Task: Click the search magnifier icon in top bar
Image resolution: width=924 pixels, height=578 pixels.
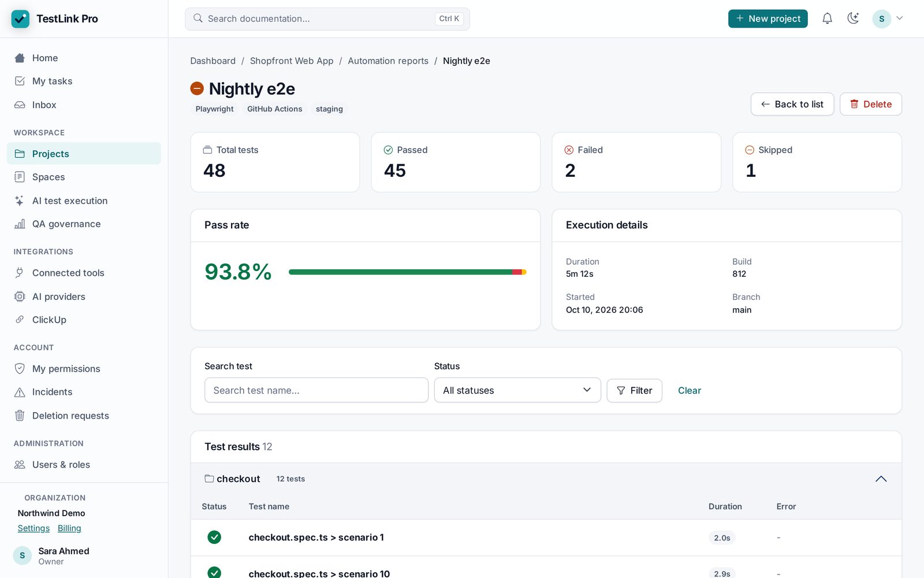Action: (198, 18)
